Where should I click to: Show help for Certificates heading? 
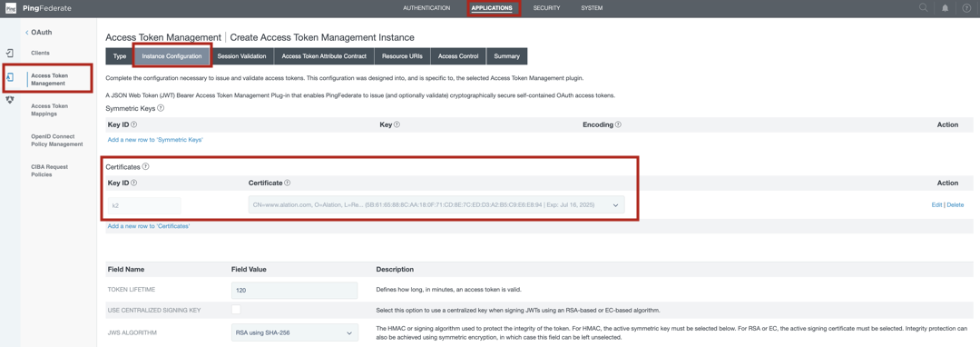click(x=145, y=167)
